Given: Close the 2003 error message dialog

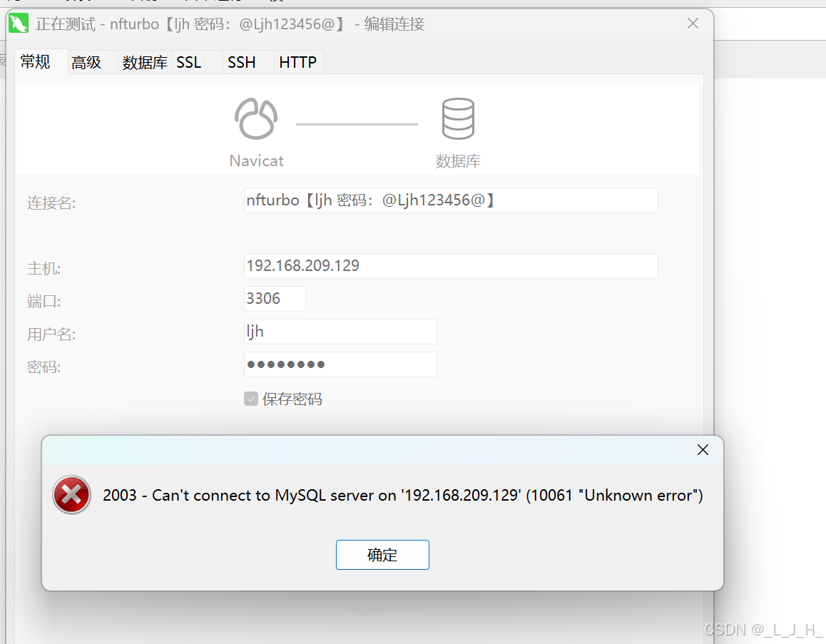Looking at the screenshot, I should coord(703,450).
